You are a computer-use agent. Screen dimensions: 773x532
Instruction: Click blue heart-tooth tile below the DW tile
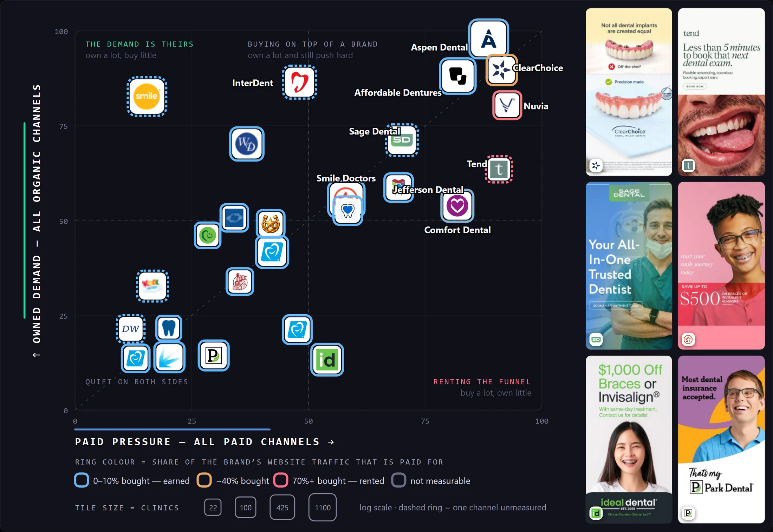(136, 359)
